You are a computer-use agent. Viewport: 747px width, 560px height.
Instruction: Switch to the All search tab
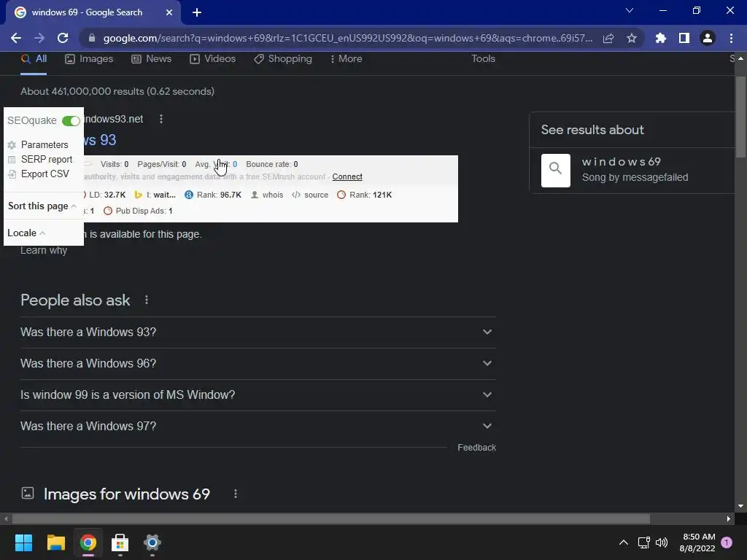point(34,59)
